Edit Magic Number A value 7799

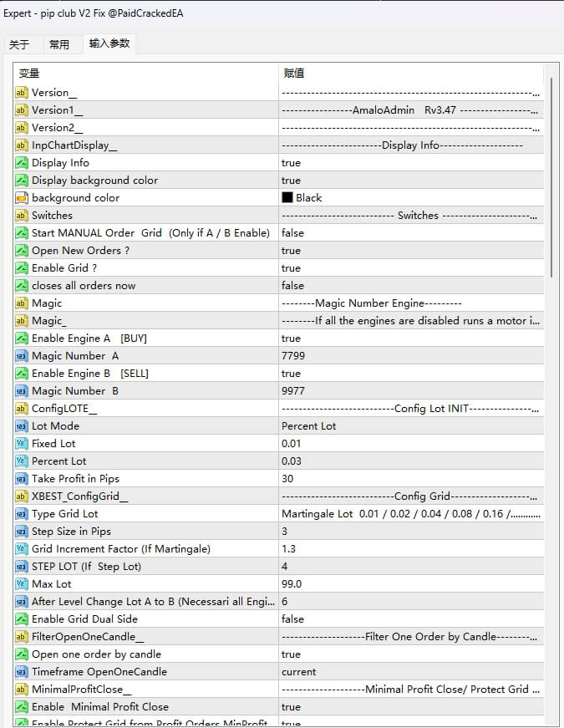coord(411,356)
